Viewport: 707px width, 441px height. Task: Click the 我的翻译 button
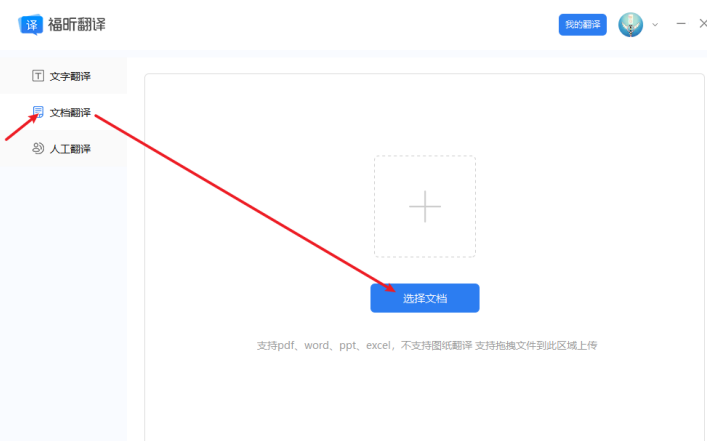tap(583, 24)
